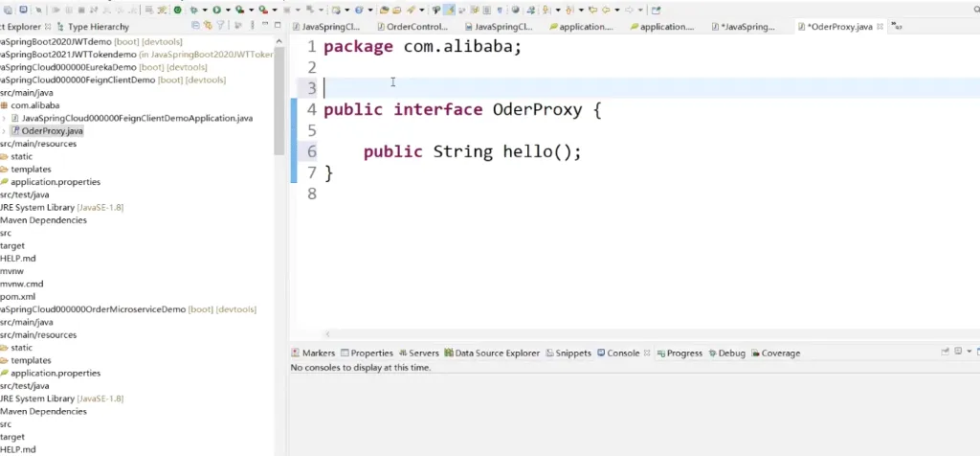Image resolution: width=980 pixels, height=456 pixels.
Task: Select first application.properties file in tree
Action: click(51, 182)
